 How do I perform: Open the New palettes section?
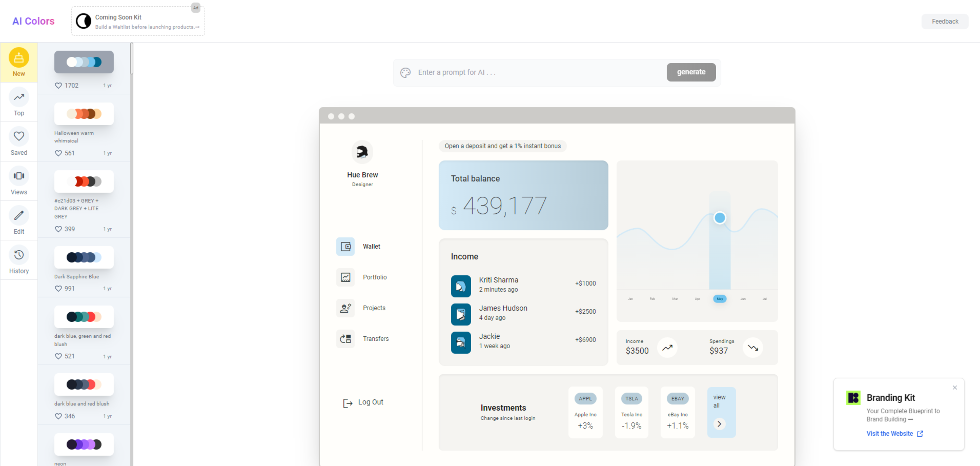tap(19, 62)
